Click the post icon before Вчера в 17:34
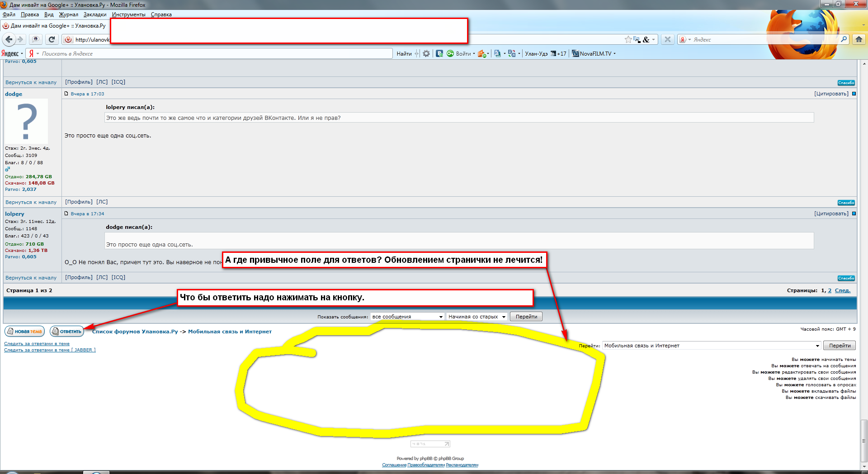 [x=66, y=213]
